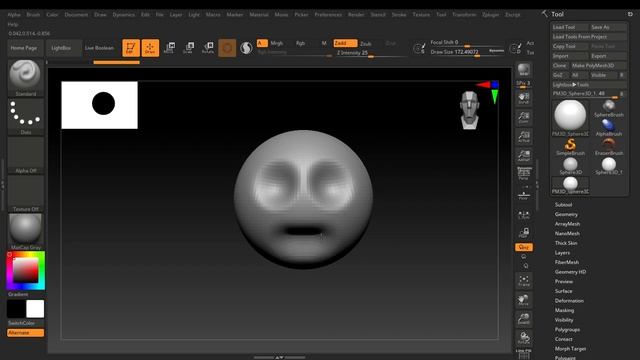This screenshot has height=360, width=640.
Task: Select the Rotate mode icon
Action: (208, 48)
